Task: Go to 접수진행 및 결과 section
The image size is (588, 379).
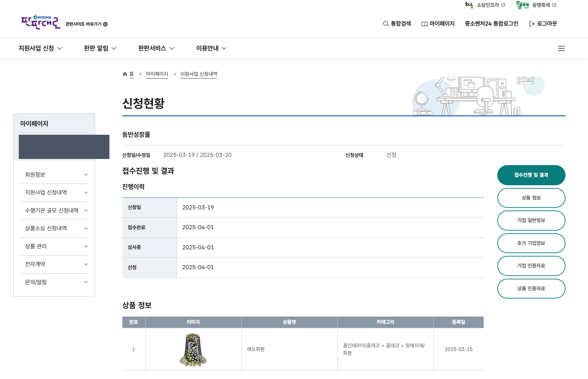Action: coord(531,175)
